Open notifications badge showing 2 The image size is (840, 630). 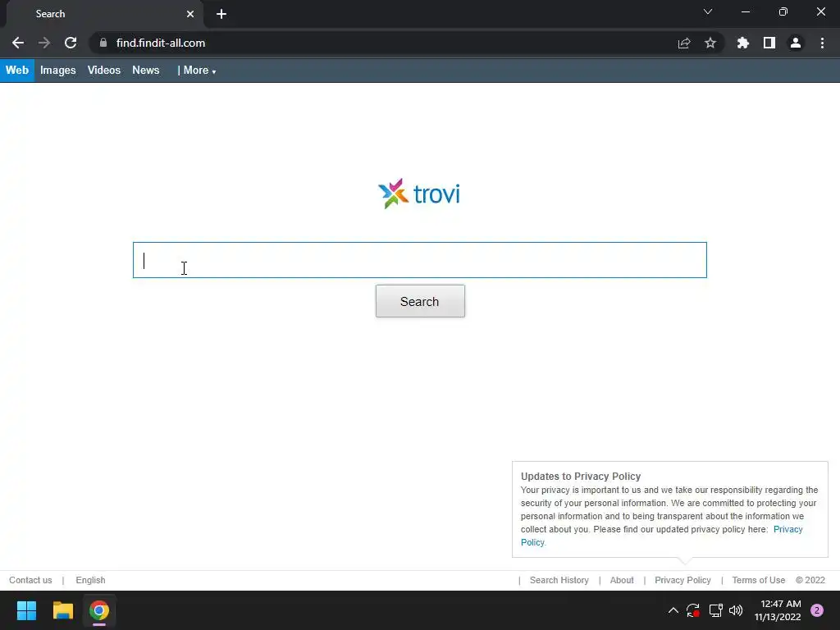pyautogui.click(x=817, y=610)
